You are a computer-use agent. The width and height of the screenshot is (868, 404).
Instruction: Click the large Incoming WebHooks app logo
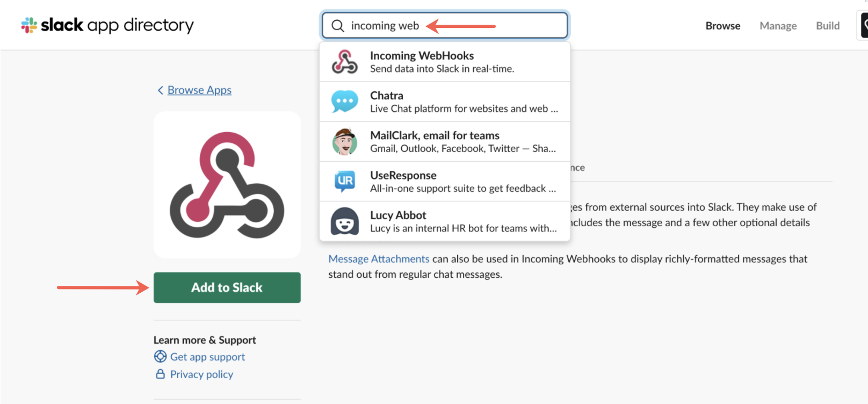227,185
